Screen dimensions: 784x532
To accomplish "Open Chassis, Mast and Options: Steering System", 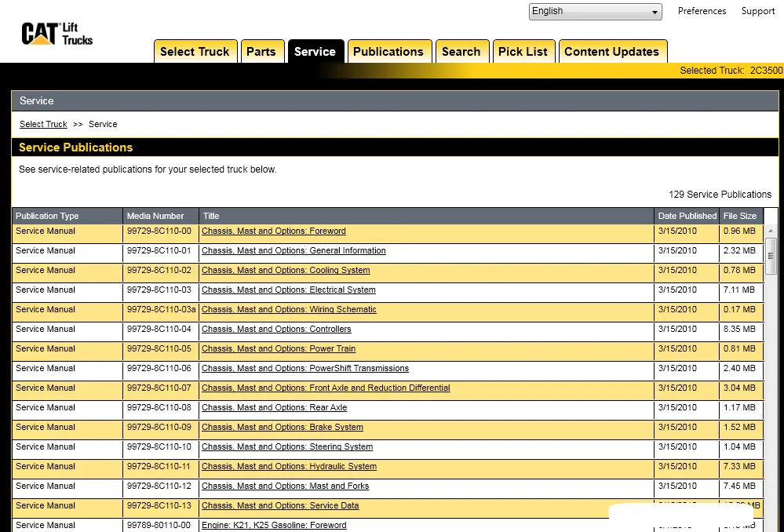I will [x=287, y=446].
